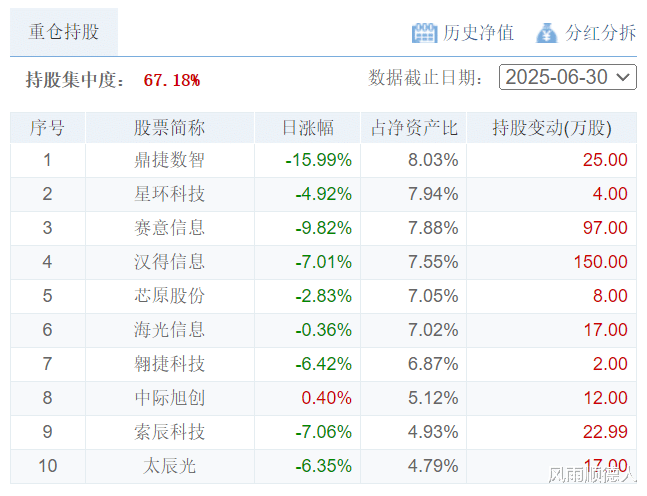Click the 序号 column header
The height and width of the screenshot is (496, 647).
click(x=47, y=128)
